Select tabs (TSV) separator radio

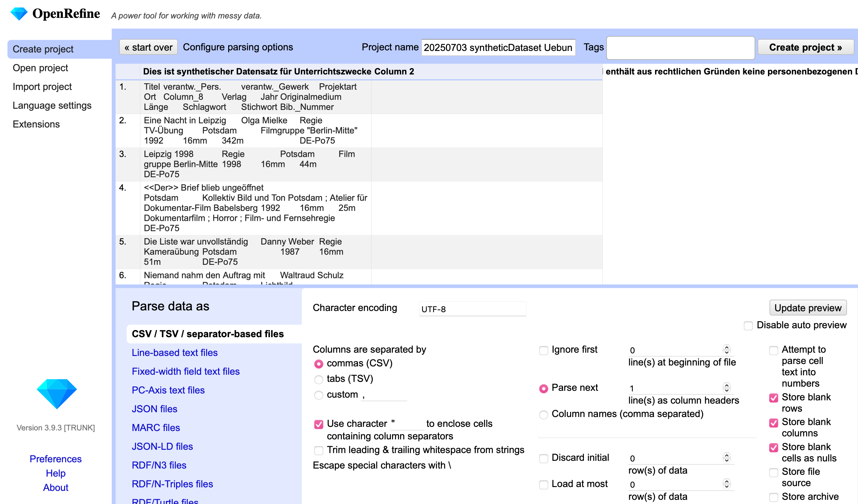coord(319,379)
